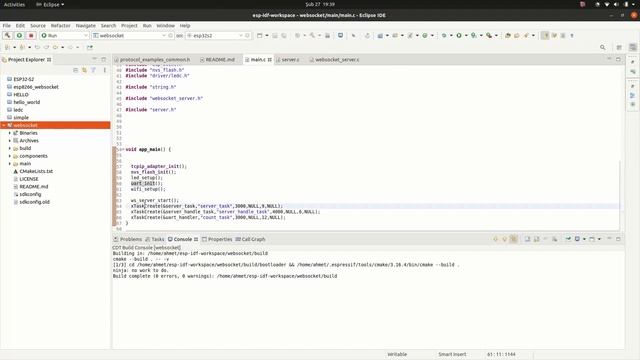Open the Call Graph view tab

[250, 239]
